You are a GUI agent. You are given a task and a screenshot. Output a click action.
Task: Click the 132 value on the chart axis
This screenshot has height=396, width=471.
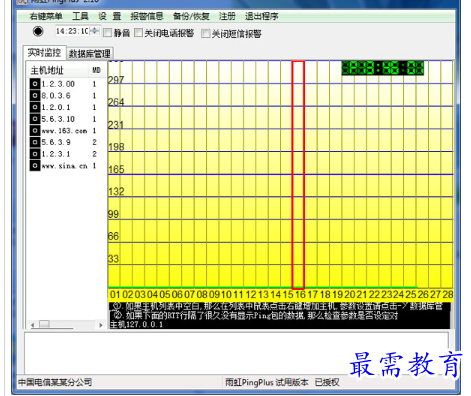(116, 191)
